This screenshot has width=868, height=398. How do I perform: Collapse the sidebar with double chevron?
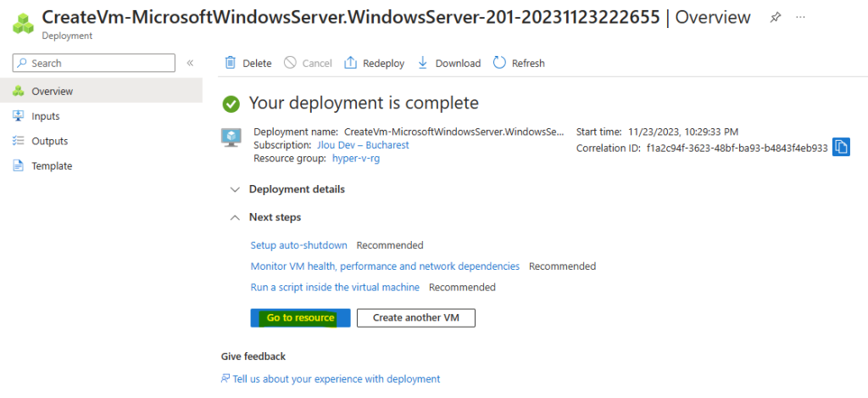tap(190, 63)
